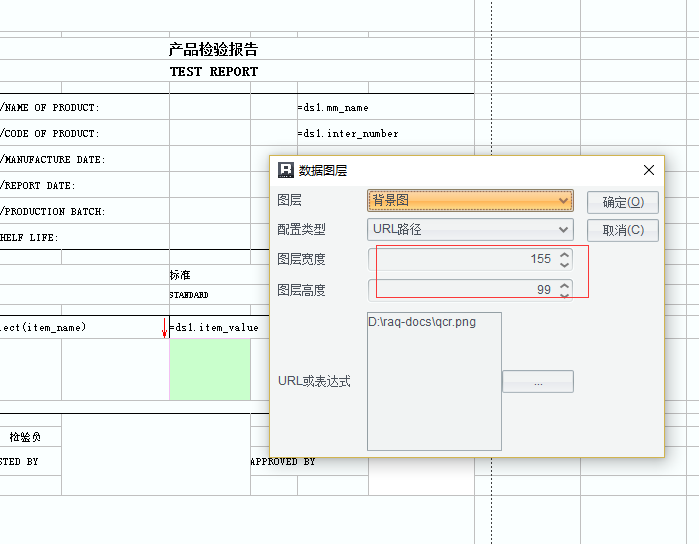This screenshot has height=544, width=699.
Task: Select the APPROVED BY cell
Action: tap(283, 462)
